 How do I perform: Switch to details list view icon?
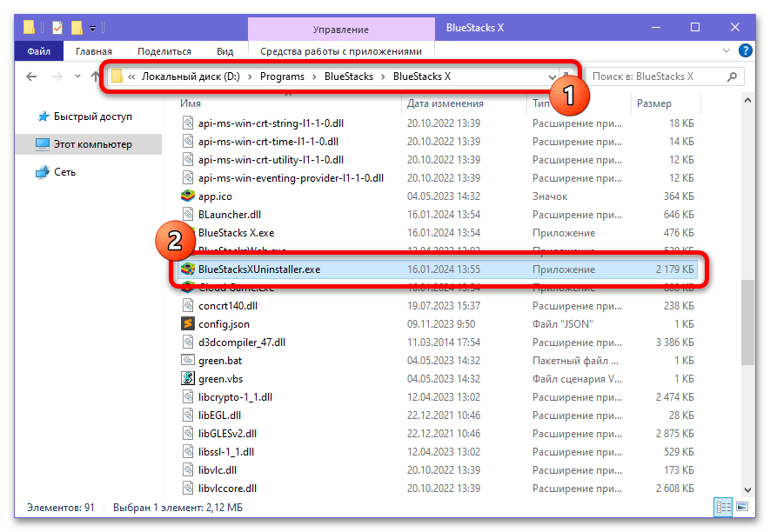point(723,507)
